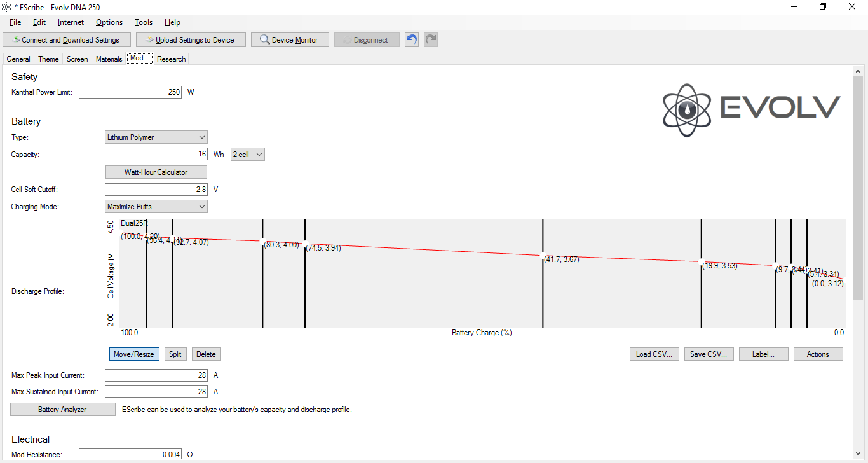Click Connect and Download Settings
Screen dimensions: 868x463
[67, 40]
